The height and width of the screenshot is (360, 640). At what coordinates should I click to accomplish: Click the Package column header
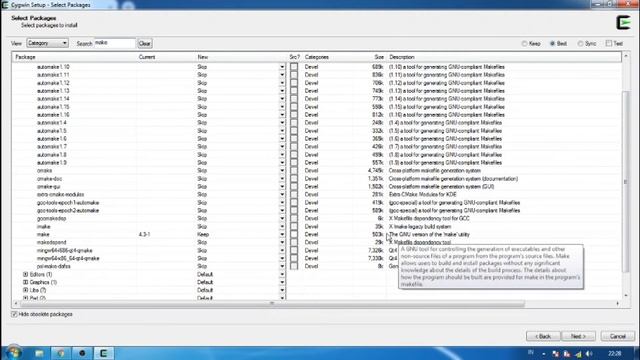[x=25, y=57]
